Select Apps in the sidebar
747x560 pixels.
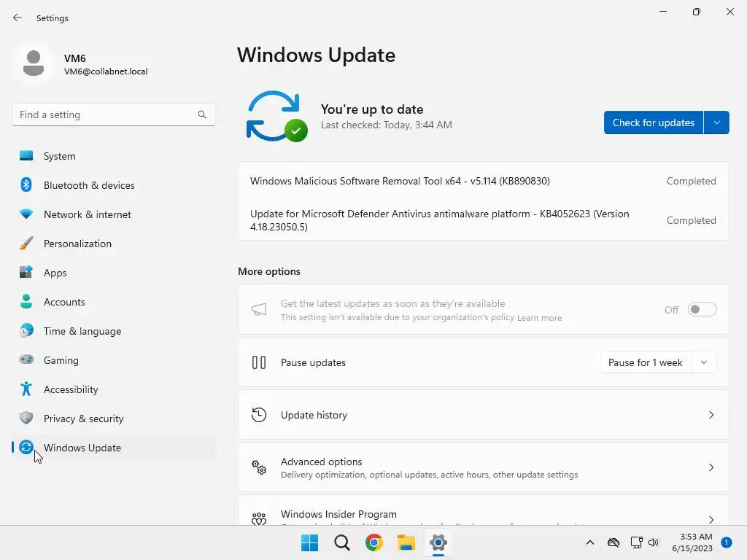113,273
